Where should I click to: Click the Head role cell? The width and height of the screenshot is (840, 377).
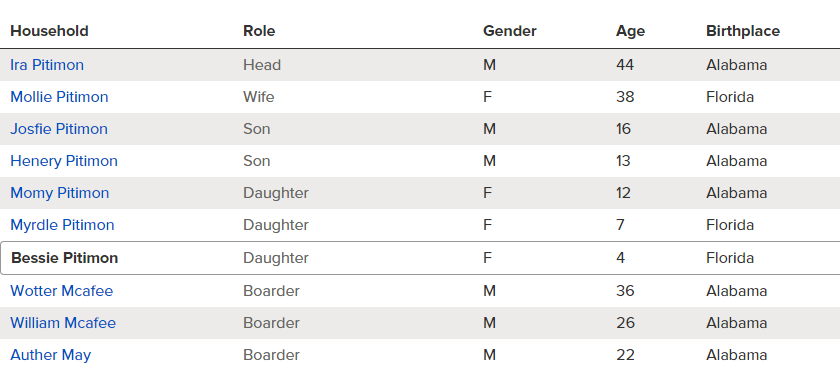(x=262, y=65)
